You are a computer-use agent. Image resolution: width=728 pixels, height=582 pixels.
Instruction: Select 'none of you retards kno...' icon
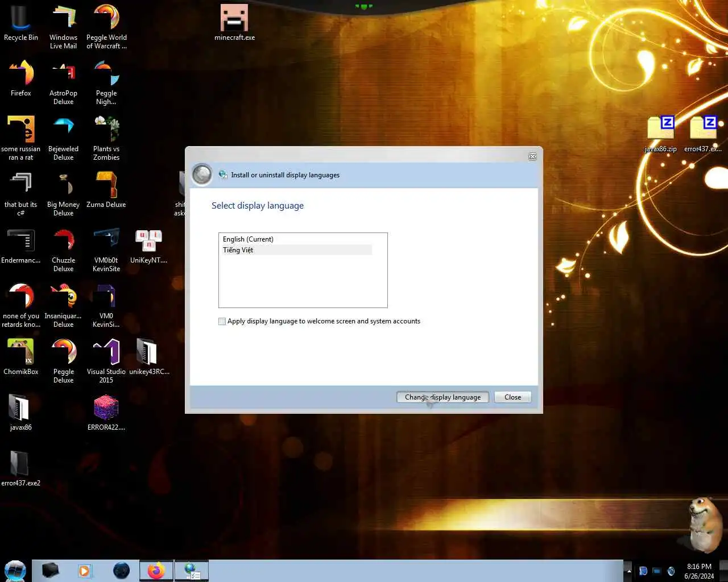click(21, 306)
